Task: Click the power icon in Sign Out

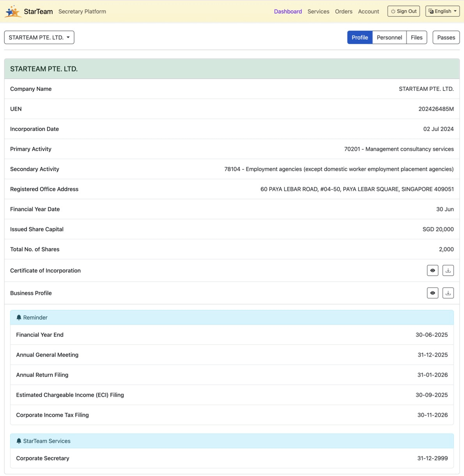Action: click(393, 11)
